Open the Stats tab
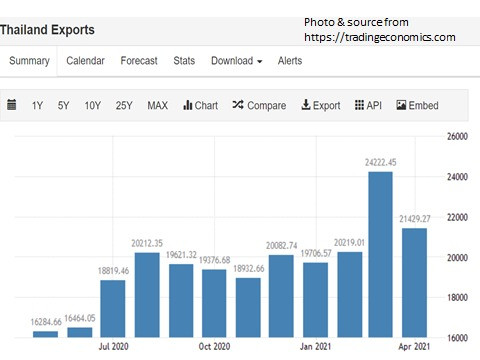Image resolution: width=480 pixels, height=360 pixels. tap(184, 61)
